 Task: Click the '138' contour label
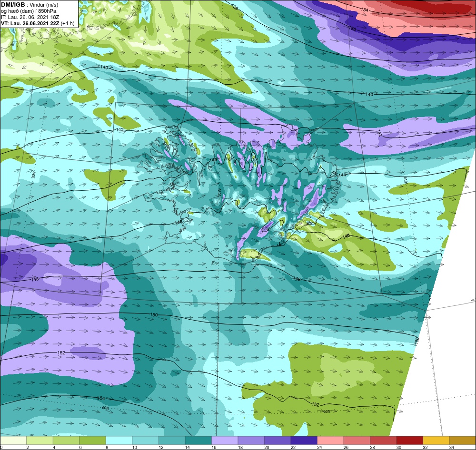234,7
